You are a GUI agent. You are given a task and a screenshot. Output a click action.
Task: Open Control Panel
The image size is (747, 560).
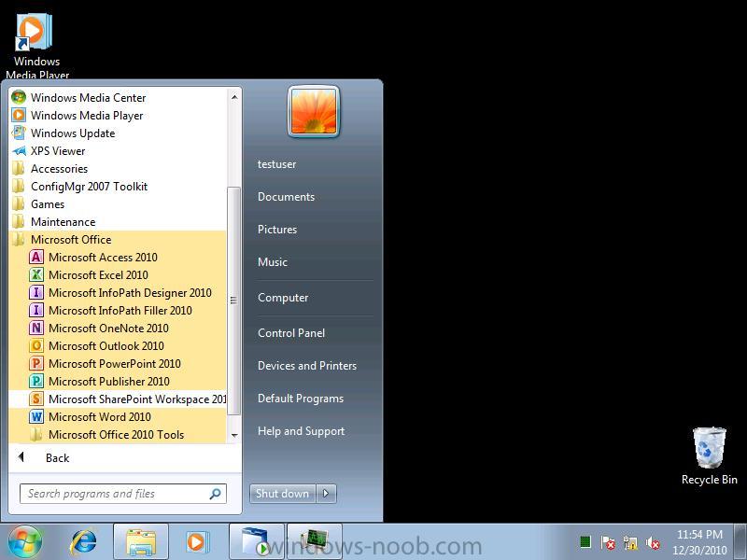[291, 333]
